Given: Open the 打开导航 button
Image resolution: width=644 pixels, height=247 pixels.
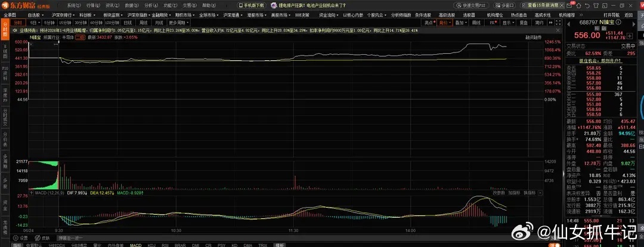Looking at the screenshot, I should [x=612, y=15].
